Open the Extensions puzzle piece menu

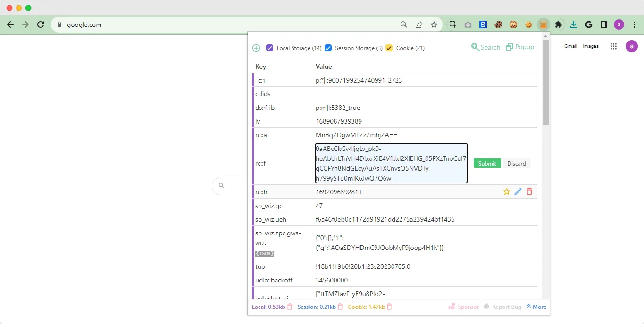[559, 25]
